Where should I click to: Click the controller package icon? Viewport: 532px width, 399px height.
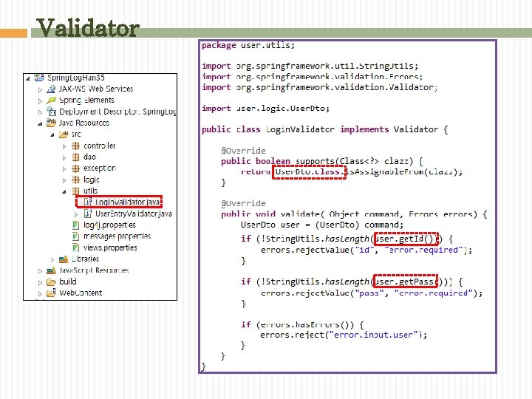pos(76,146)
